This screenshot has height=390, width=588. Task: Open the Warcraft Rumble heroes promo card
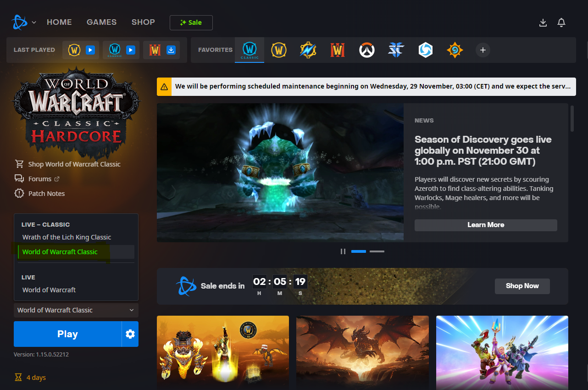point(502,352)
